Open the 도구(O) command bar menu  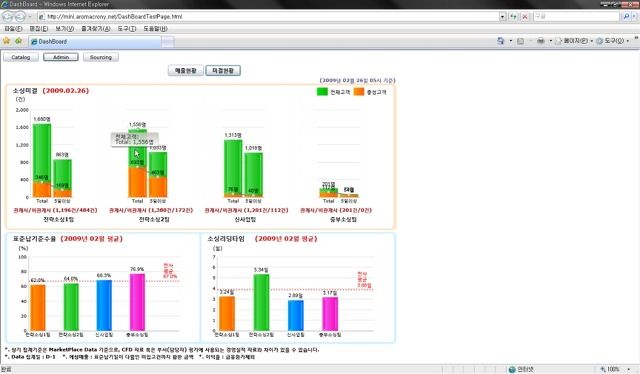click(612, 41)
